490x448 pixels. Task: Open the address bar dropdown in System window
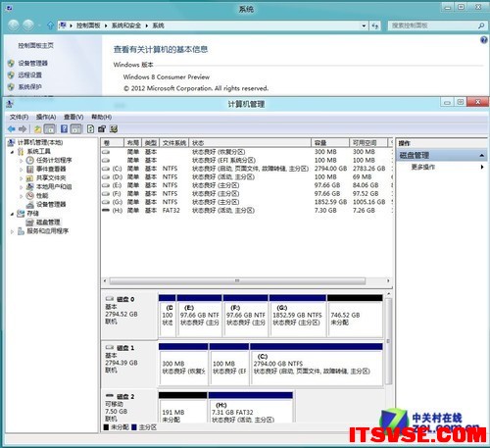[x=364, y=25]
